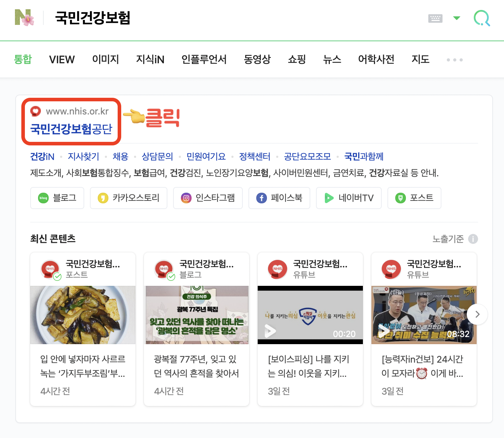Open the 광복 77주년 특집 thumbnail
The height and width of the screenshot is (438, 504).
coord(197,315)
